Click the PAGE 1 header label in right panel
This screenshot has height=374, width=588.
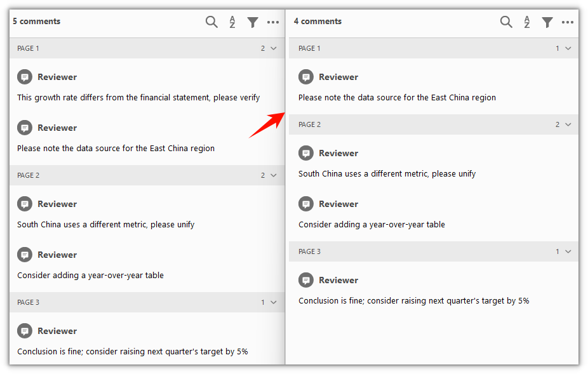[x=309, y=48]
